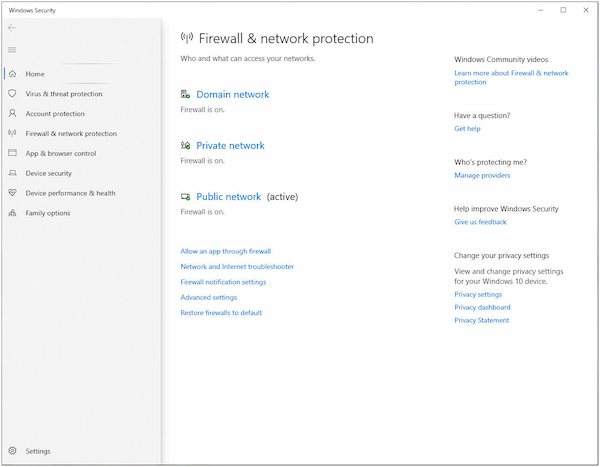Open Firewall notification settings
600x467 pixels.
(223, 282)
